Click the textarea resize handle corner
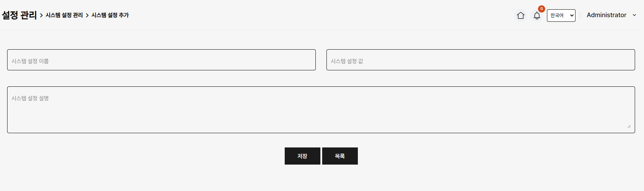Viewport: 644px width, 191px height. coord(629,126)
